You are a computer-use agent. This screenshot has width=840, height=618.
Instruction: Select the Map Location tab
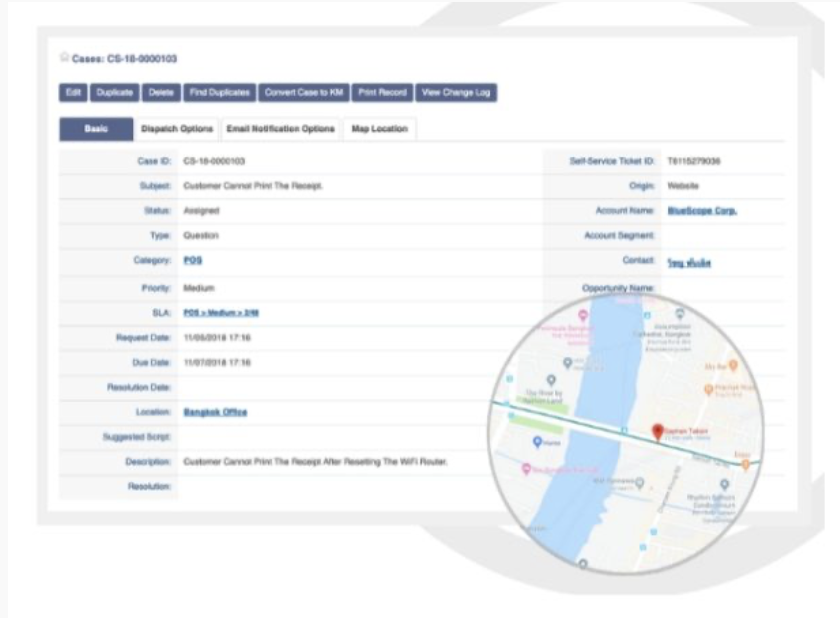tap(379, 129)
